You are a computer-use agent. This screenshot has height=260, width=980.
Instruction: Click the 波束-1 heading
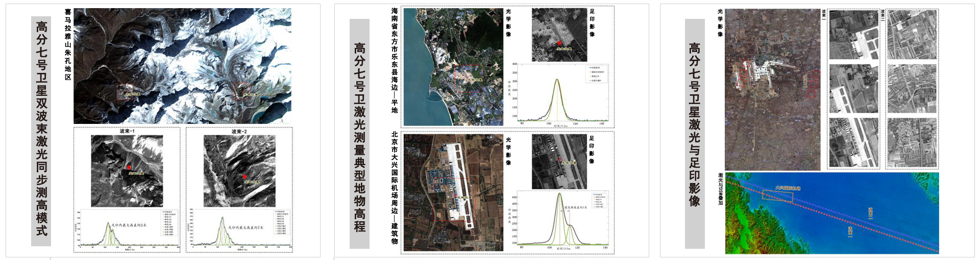pos(127,131)
